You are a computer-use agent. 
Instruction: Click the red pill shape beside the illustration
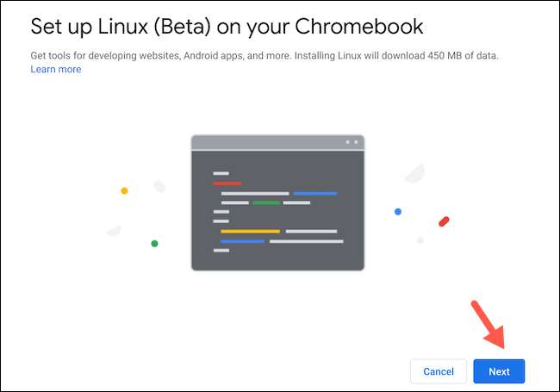(444, 221)
